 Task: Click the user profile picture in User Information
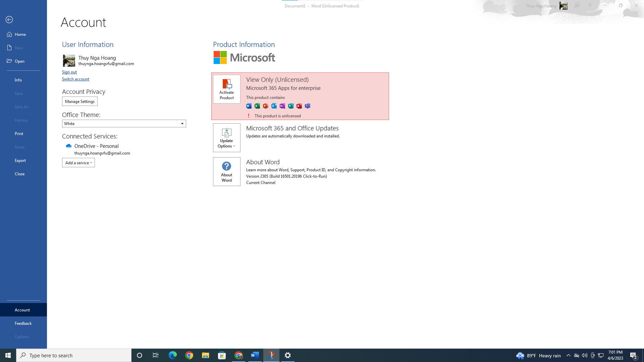point(69,61)
